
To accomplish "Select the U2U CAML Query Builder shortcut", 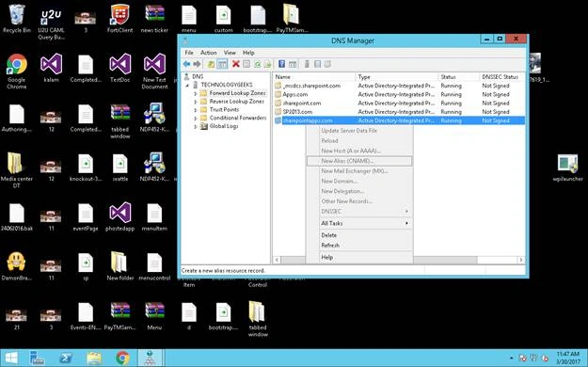I will (51, 24).
